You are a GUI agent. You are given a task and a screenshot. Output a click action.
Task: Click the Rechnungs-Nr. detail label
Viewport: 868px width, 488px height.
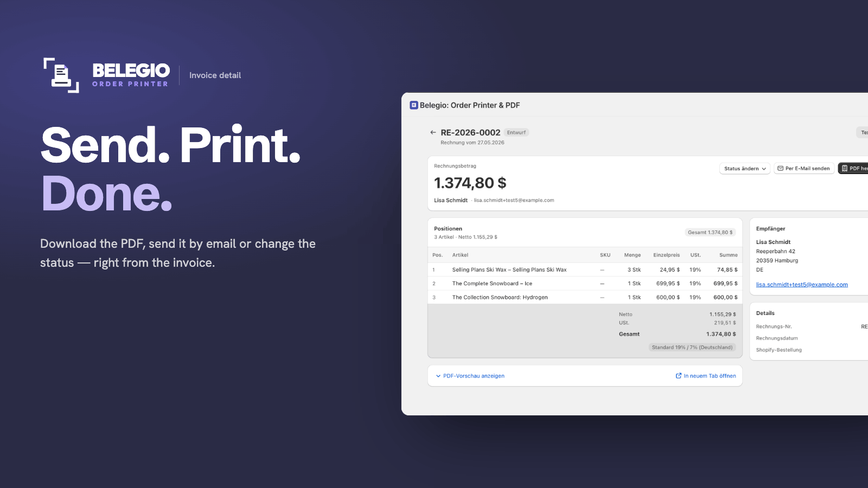pos(774,326)
